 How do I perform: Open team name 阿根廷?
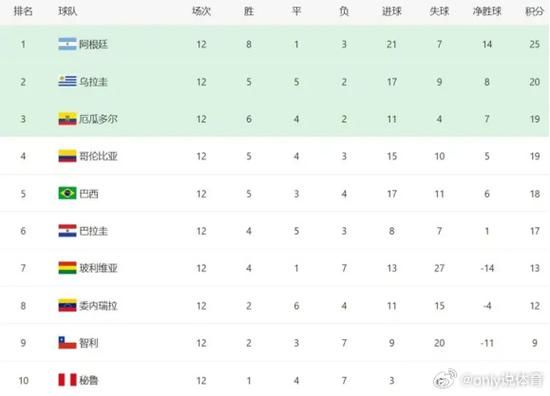point(93,45)
